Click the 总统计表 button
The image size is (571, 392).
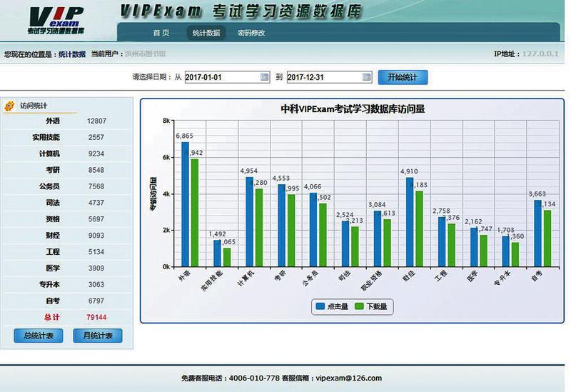[39, 336]
